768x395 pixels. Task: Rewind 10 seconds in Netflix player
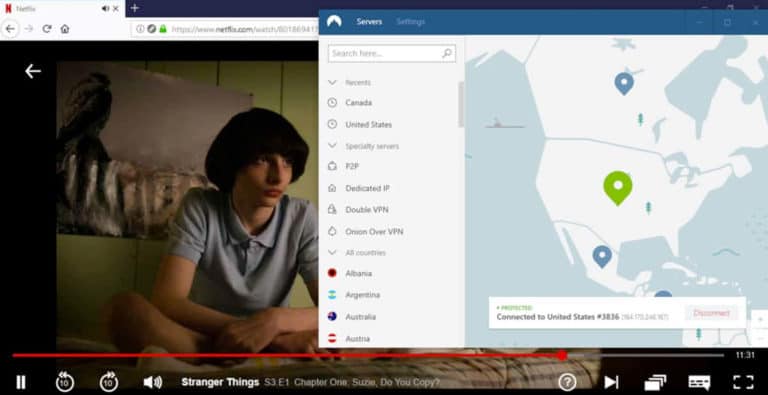65,382
